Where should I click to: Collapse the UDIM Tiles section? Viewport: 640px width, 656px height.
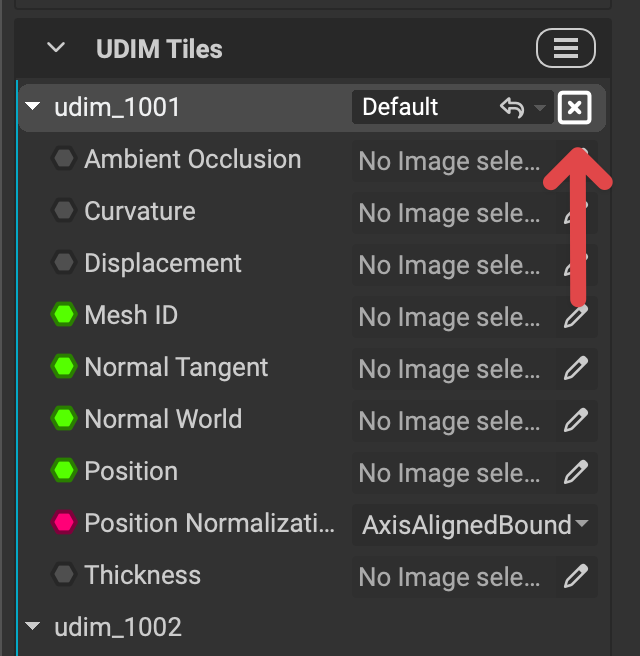tap(56, 48)
